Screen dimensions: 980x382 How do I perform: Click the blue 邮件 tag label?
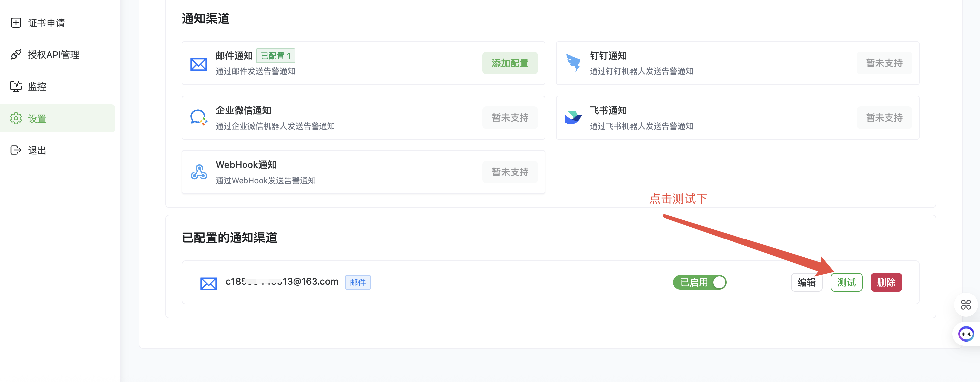357,282
